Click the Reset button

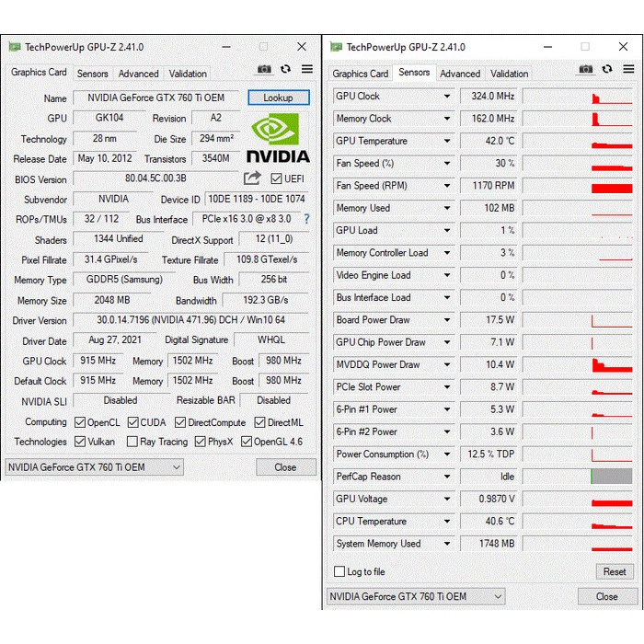[615, 571]
